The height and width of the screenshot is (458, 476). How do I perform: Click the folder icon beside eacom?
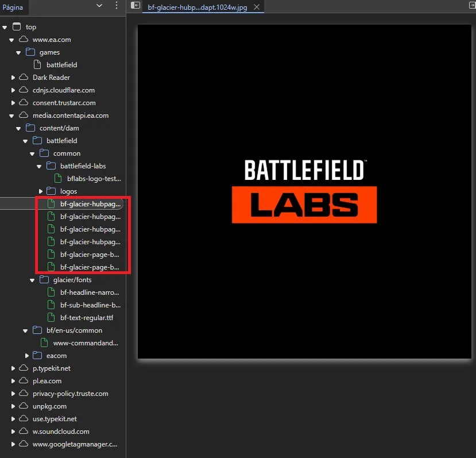point(37,355)
